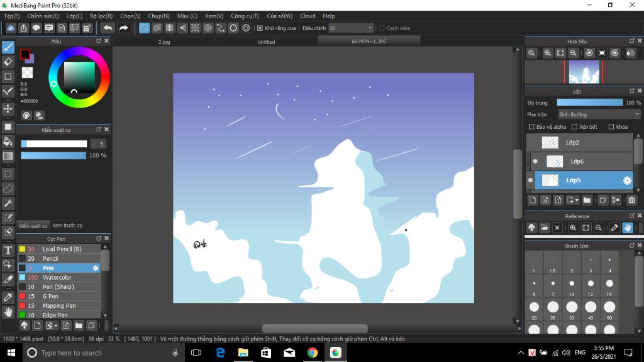Check the Xén bớt clipping option
This screenshot has width=644, height=362.
575,127
